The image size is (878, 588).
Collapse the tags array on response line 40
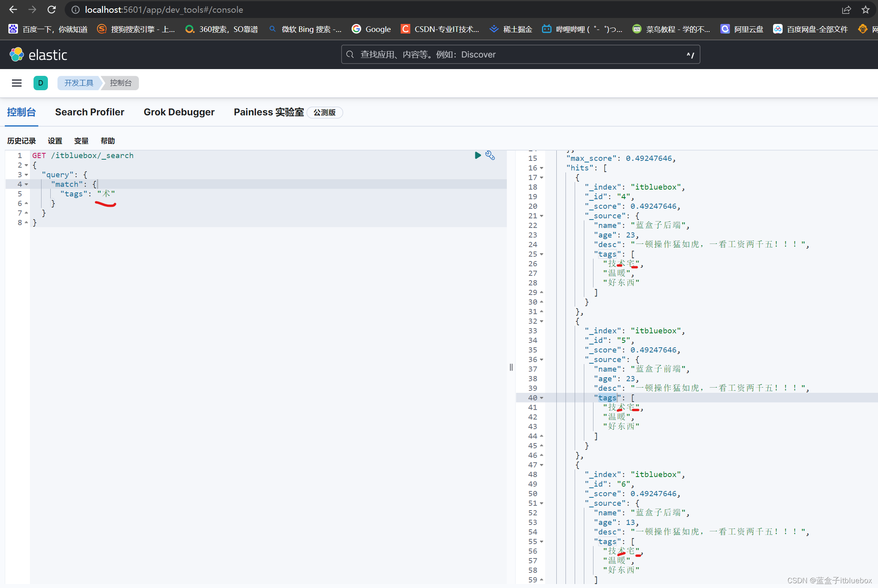(542, 398)
